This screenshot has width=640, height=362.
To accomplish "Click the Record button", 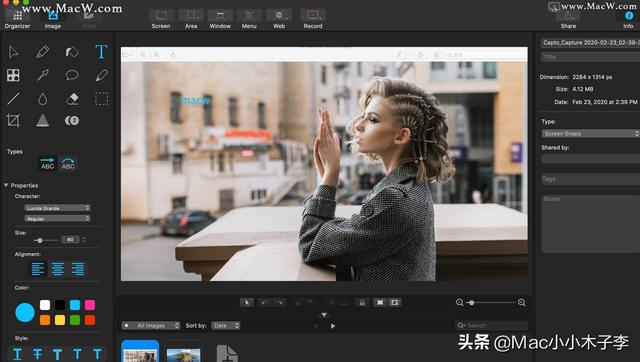I will tap(313, 19).
